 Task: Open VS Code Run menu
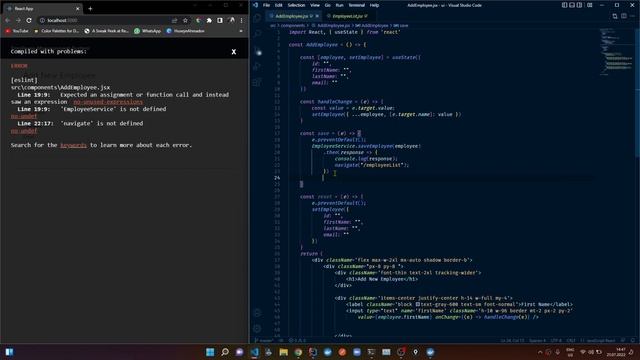(x=340, y=5)
